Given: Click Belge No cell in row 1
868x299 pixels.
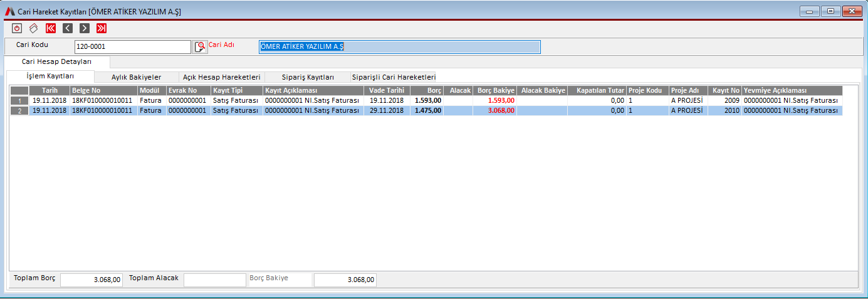Looking at the screenshot, I should pyautogui.click(x=103, y=100).
